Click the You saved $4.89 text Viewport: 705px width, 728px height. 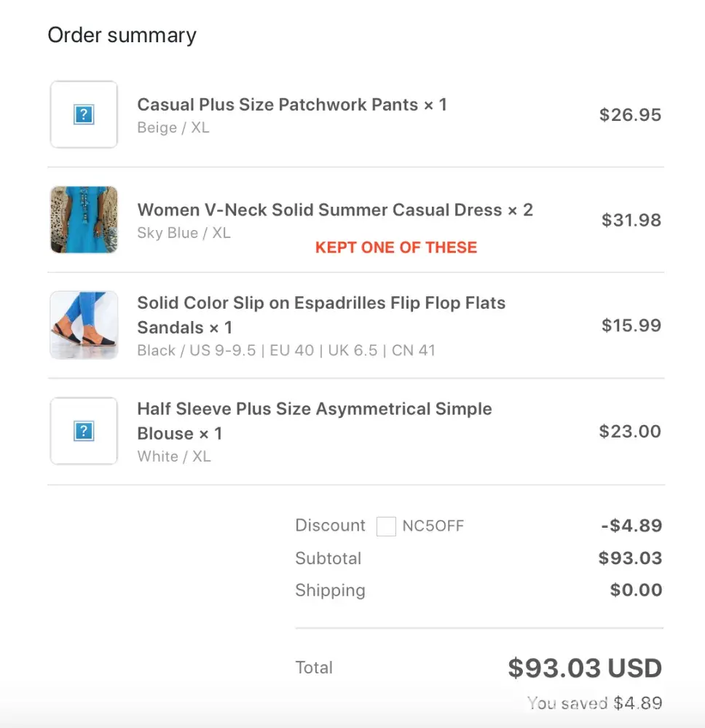(594, 703)
